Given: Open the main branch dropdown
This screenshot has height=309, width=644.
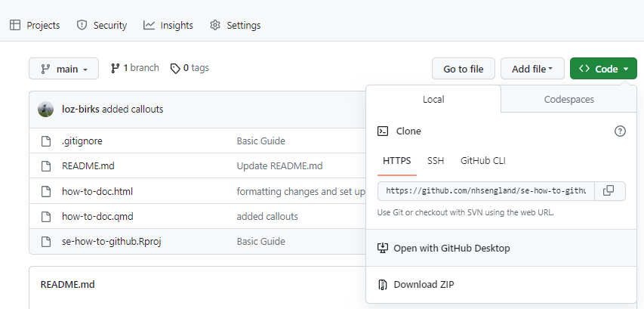Looking at the screenshot, I should point(63,69).
